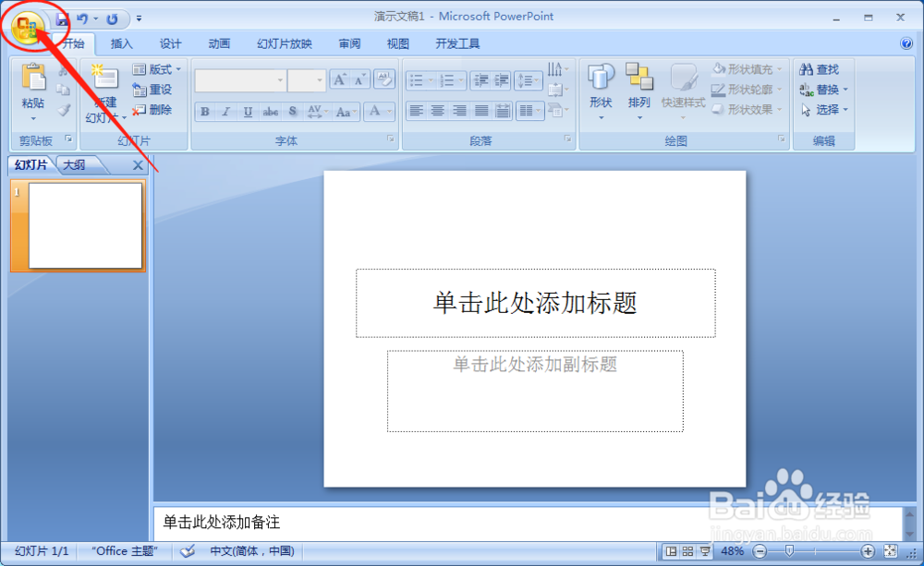Increase the font size
This screenshot has width=924, height=566.
pos(340,79)
